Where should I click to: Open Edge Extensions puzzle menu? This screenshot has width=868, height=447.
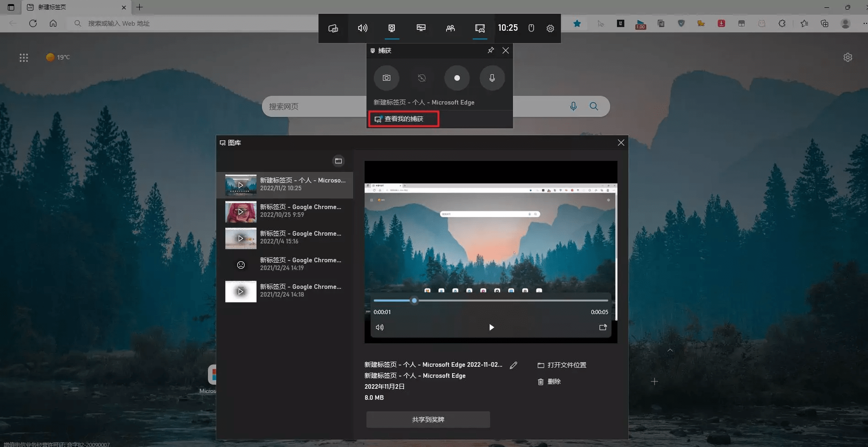click(x=782, y=23)
